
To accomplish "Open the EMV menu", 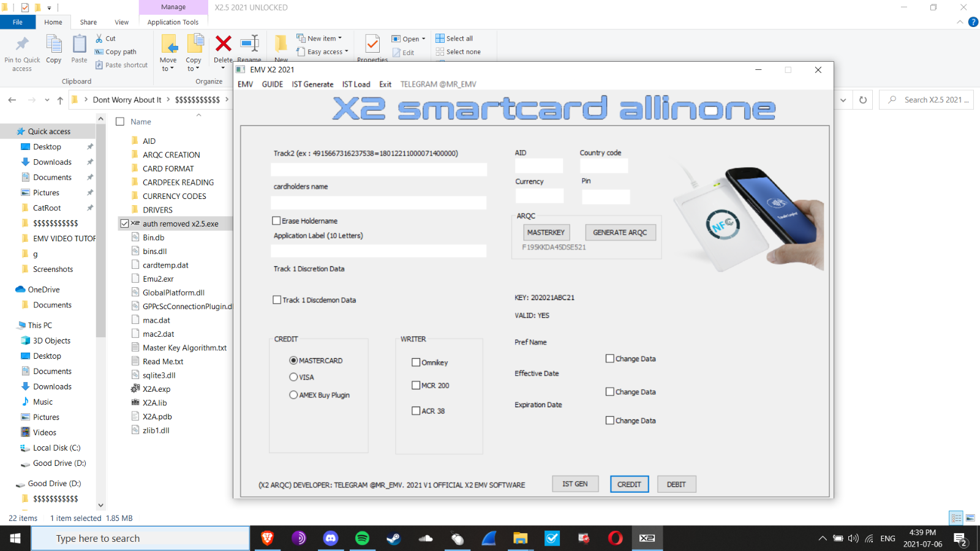I will (x=245, y=84).
